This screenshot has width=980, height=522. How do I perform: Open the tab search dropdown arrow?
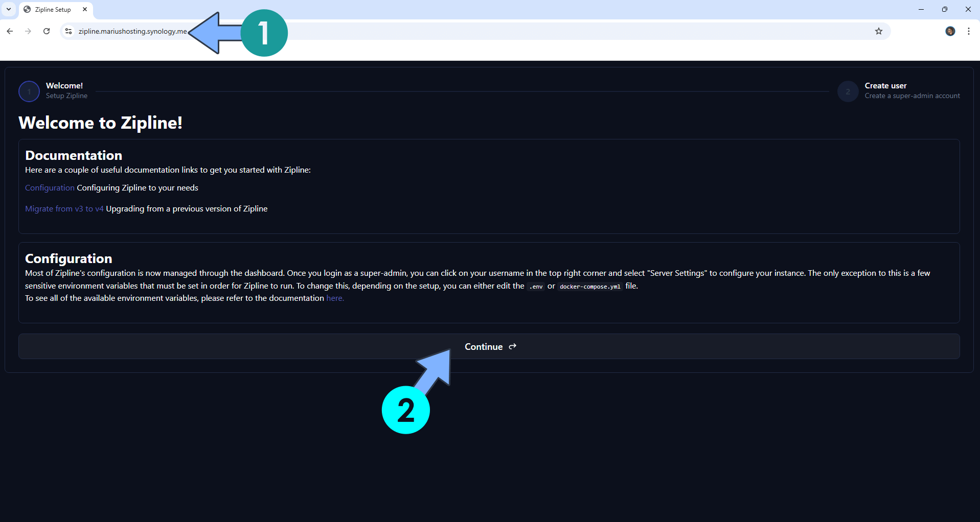tap(9, 9)
